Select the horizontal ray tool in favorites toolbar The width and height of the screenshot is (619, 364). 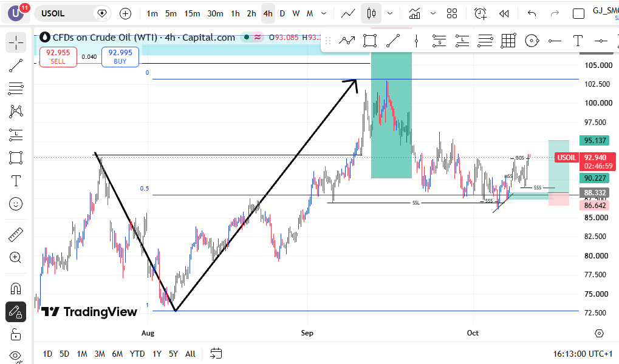coord(555,41)
